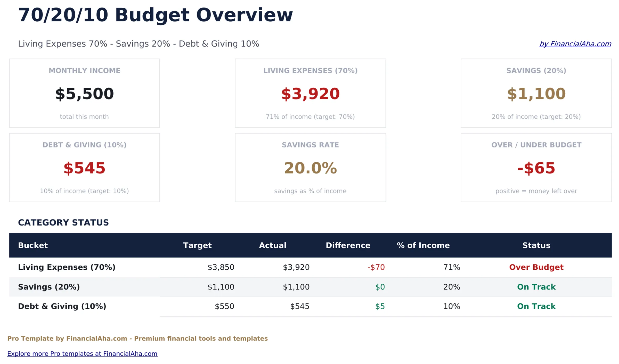Click the "Over Budget" status label
This screenshot has width=619, height=364.
[x=536, y=267]
